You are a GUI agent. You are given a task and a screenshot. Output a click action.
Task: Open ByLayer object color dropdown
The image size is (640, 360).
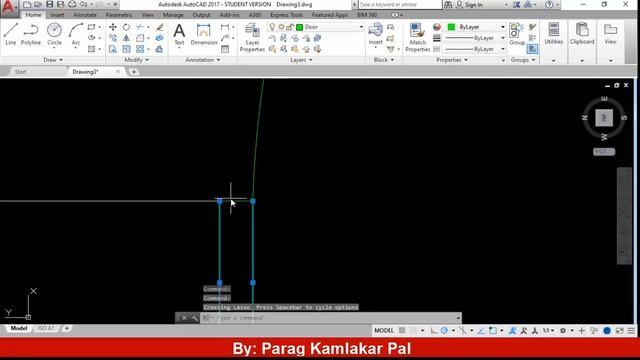pyautogui.click(x=503, y=27)
